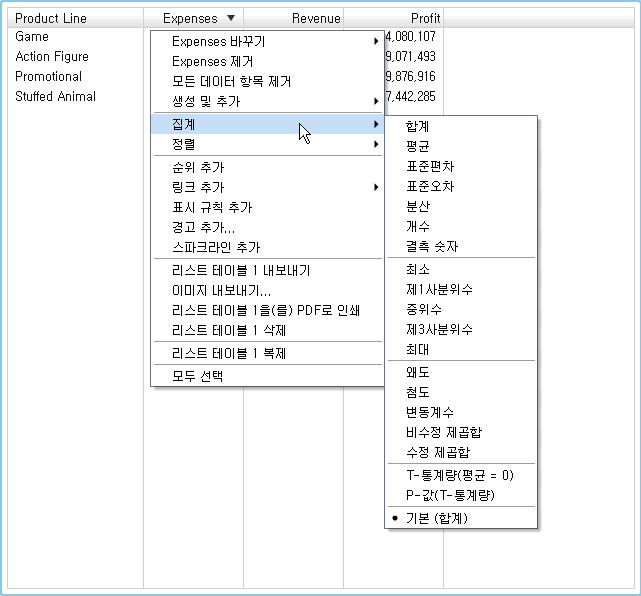The image size is (641, 596).
Task: Click the Product Line column header
Action: (x=50, y=18)
